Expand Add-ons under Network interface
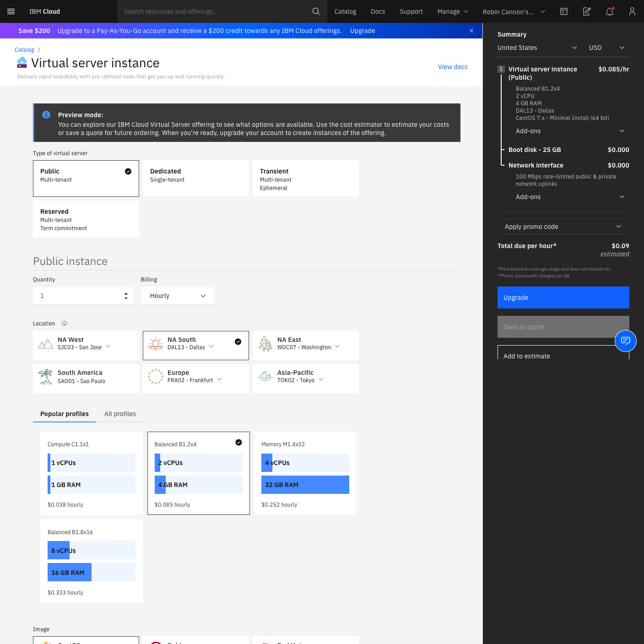 (570, 197)
